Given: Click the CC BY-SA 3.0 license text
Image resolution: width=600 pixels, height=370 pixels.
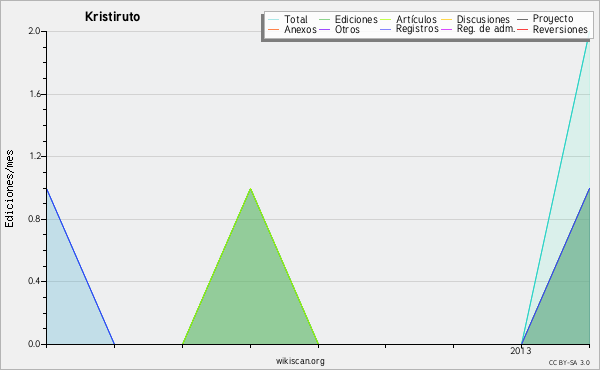Looking at the screenshot, I should (x=569, y=363).
